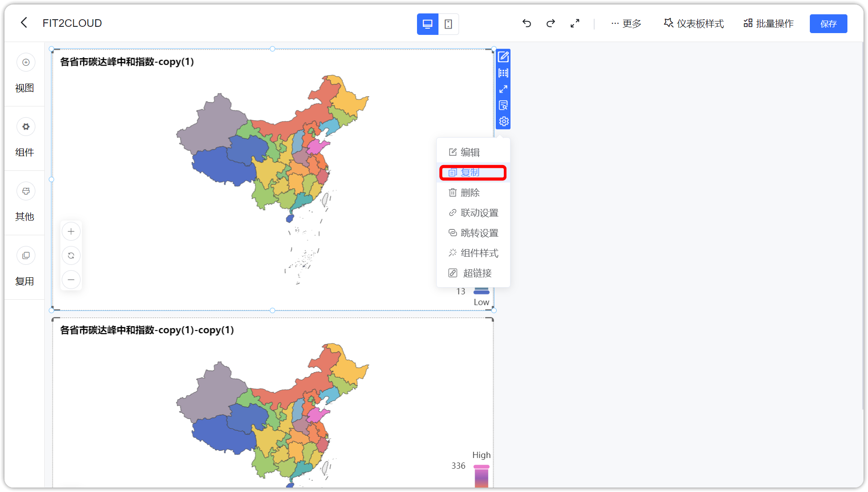Go back using the left arrow
Viewport: 868px width, 492px height.
point(24,23)
